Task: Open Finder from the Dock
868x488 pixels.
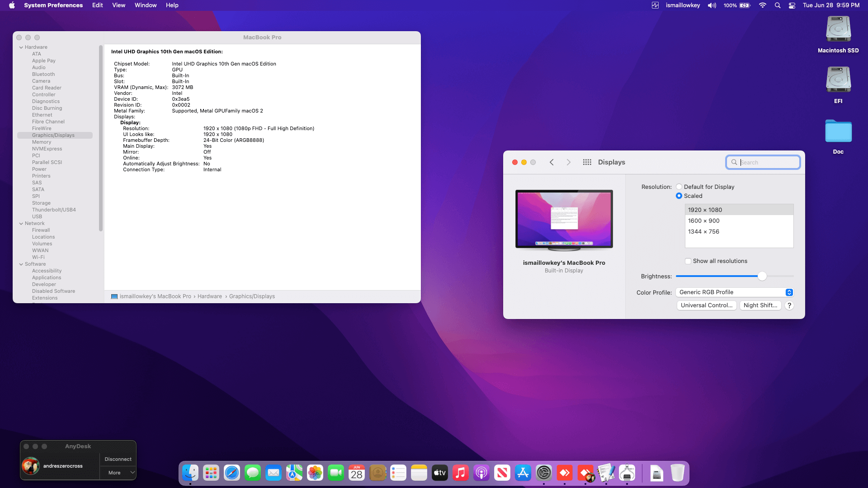Action: point(190,473)
